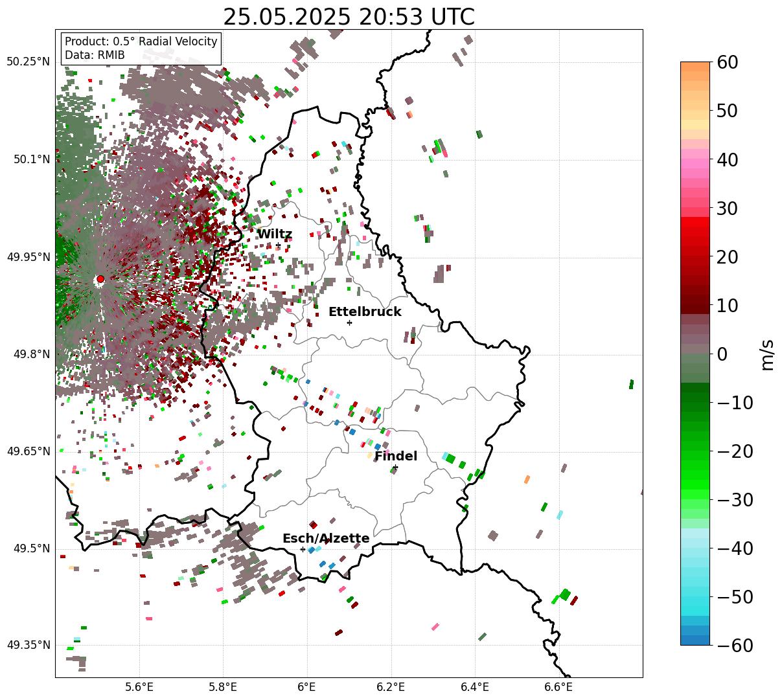Click the −60 tick label on colorbar

[735, 646]
